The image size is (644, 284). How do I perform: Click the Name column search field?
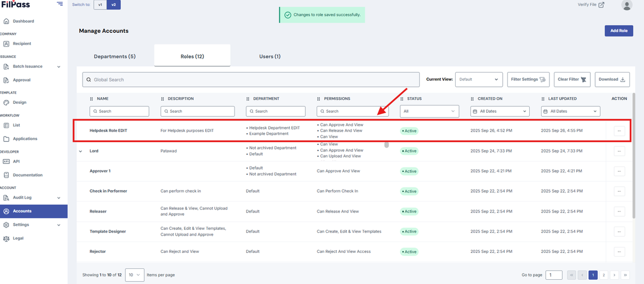coord(119,111)
